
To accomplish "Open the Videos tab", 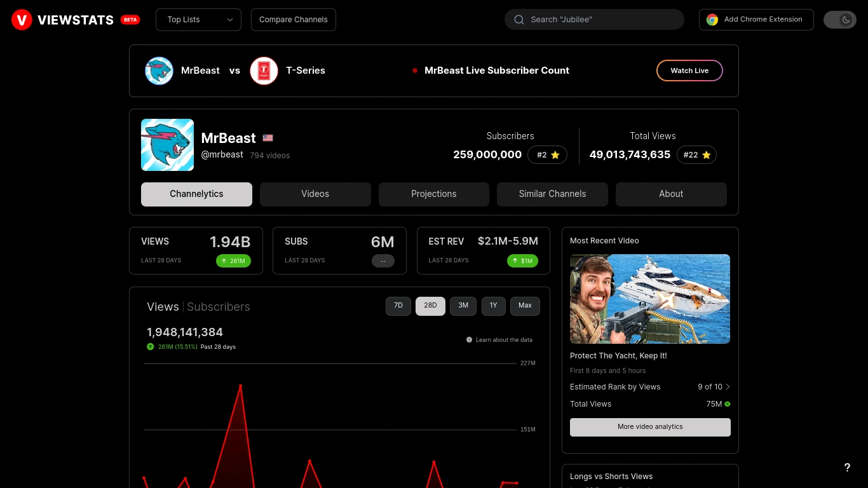I will 315,194.
